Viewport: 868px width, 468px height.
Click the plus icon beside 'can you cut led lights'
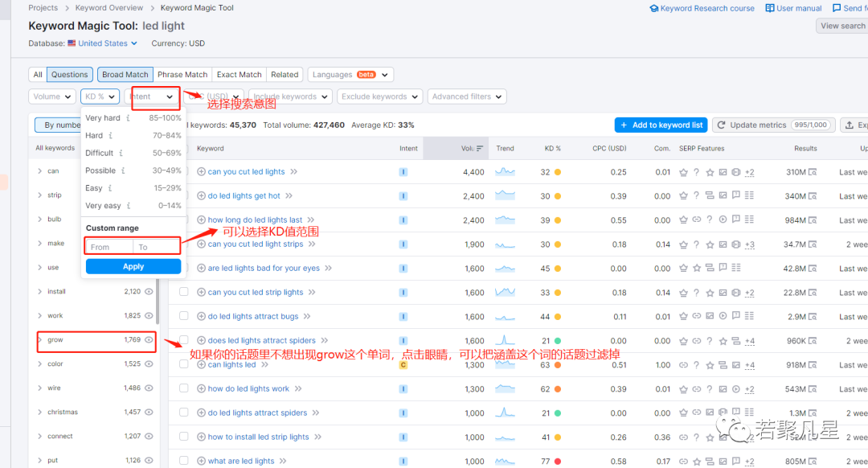pyautogui.click(x=201, y=172)
